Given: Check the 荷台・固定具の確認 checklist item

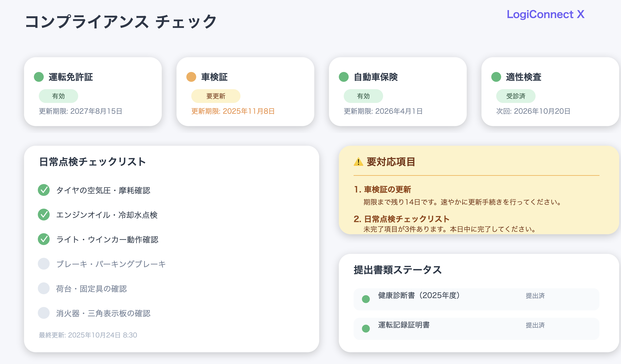Looking at the screenshot, I should [x=44, y=289].
